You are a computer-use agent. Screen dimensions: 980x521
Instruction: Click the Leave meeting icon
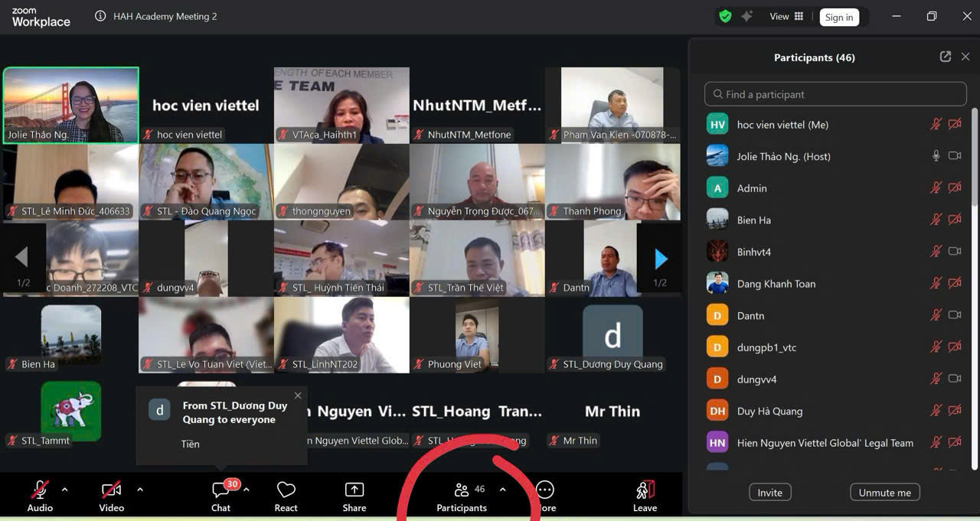tap(645, 495)
